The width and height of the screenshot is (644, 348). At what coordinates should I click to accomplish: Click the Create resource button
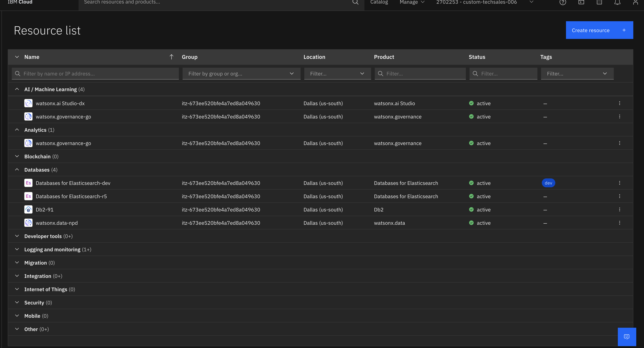point(600,30)
